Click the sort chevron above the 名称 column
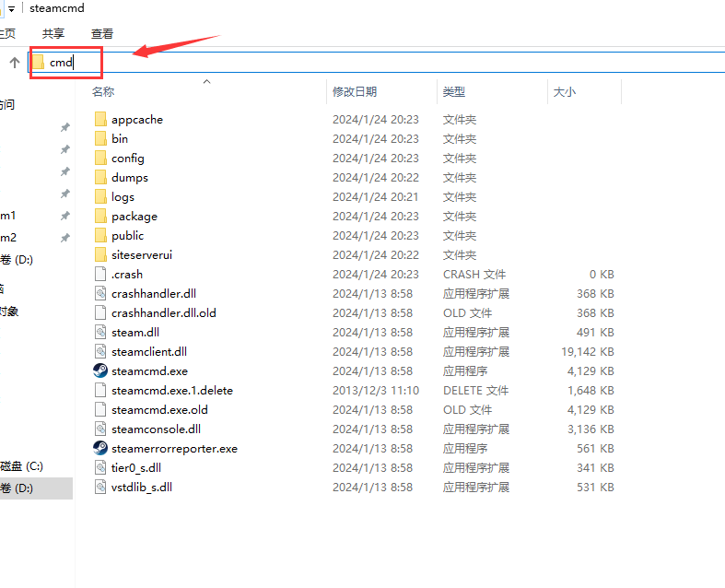 [206, 81]
